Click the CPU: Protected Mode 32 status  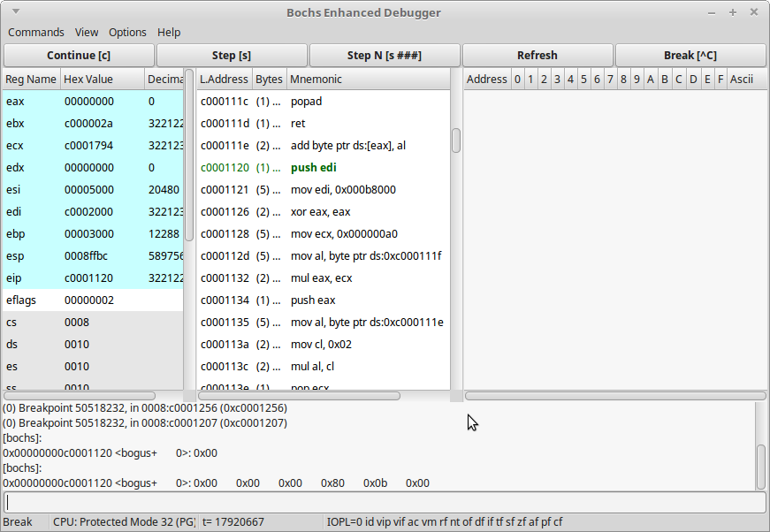click(x=124, y=522)
